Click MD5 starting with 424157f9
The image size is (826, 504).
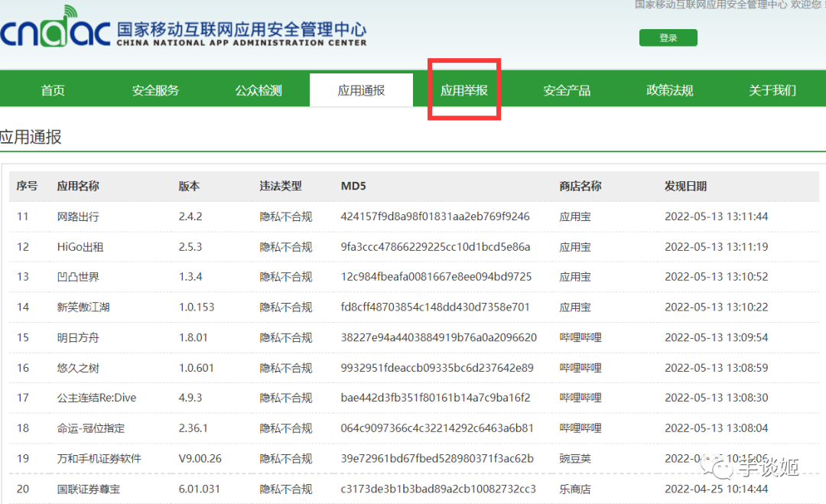click(x=435, y=216)
